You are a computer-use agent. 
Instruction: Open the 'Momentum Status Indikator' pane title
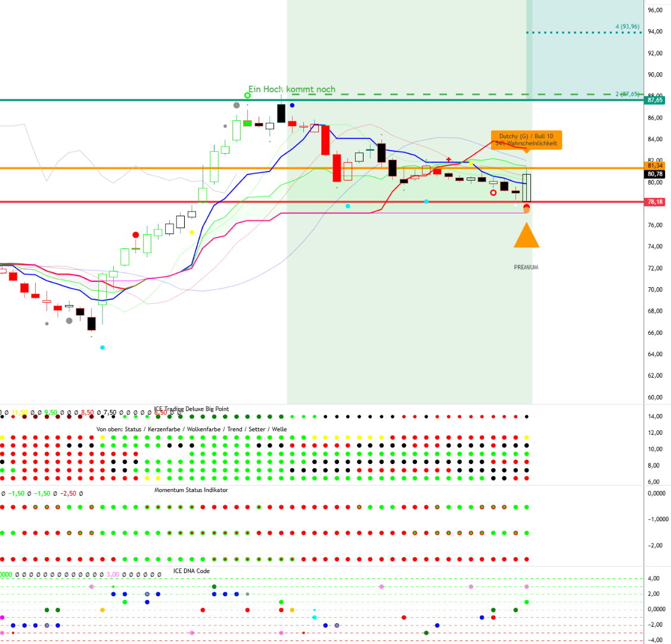(x=191, y=490)
